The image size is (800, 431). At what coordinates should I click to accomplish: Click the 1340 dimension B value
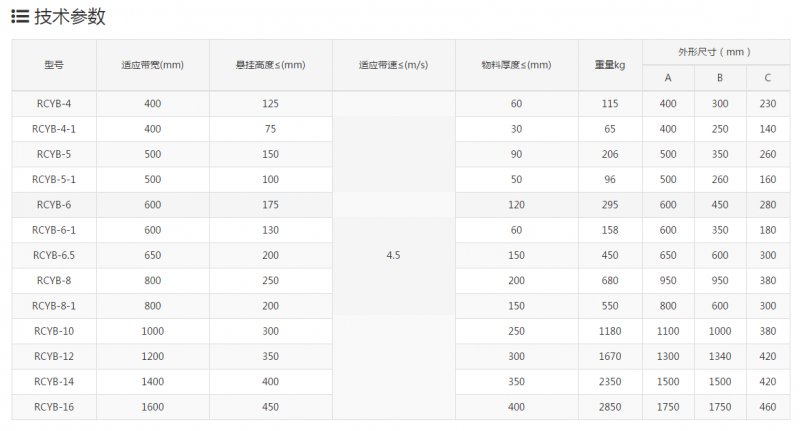tap(720, 356)
